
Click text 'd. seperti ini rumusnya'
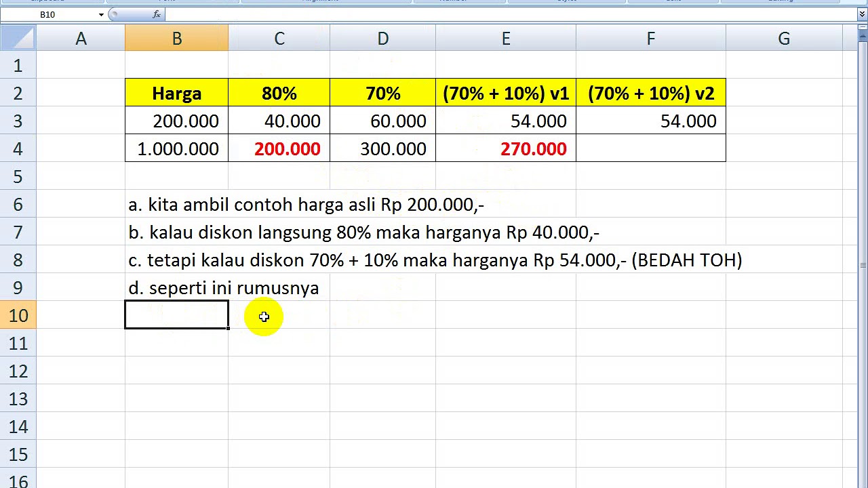[x=223, y=288]
